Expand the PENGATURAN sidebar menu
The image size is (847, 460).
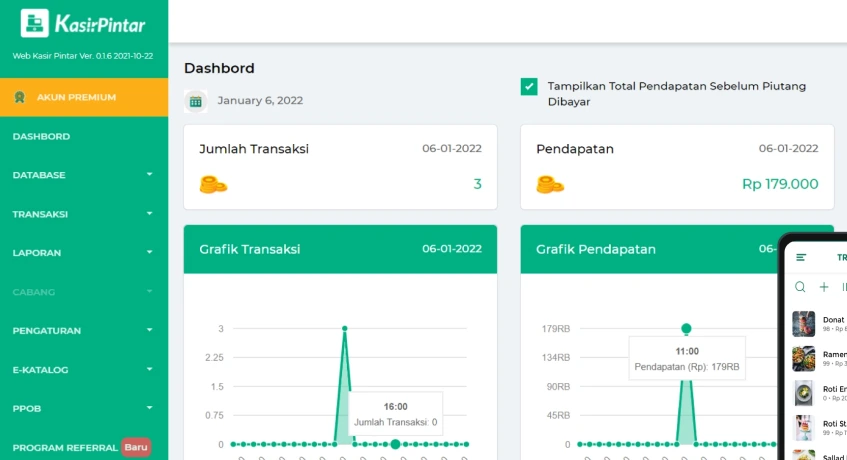(x=84, y=331)
